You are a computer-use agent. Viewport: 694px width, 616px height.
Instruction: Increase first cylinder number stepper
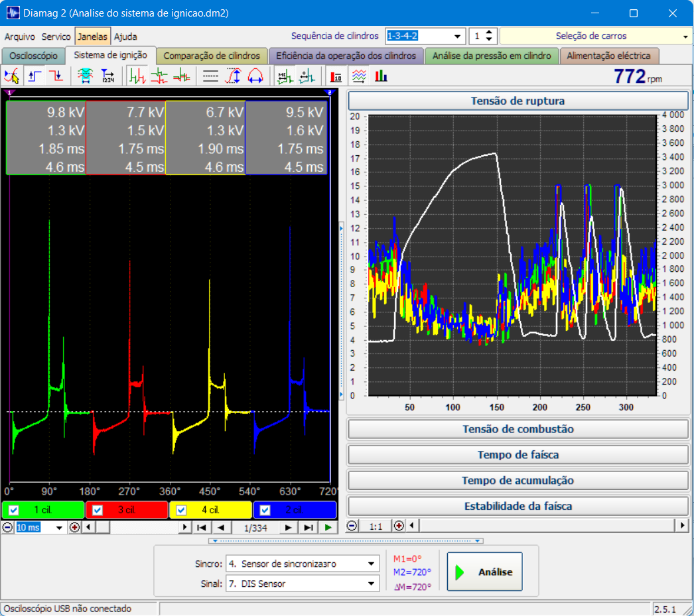pos(488,32)
